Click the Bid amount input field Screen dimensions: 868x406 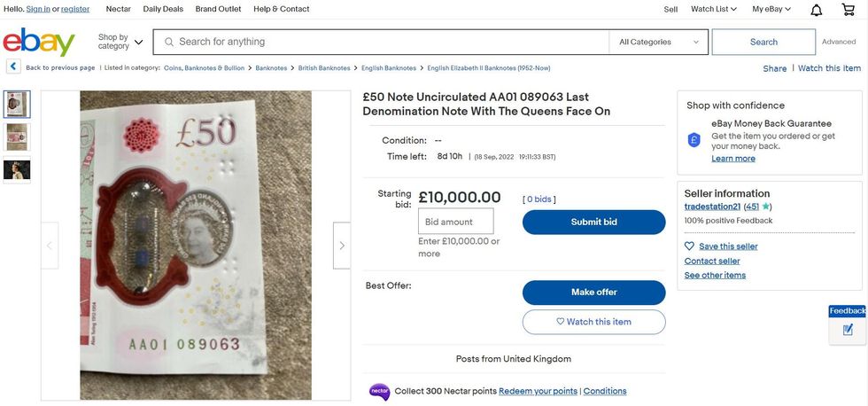(455, 222)
